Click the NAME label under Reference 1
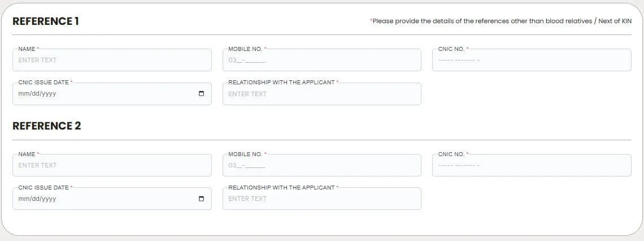Image resolution: width=644 pixels, height=241 pixels. tap(27, 49)
